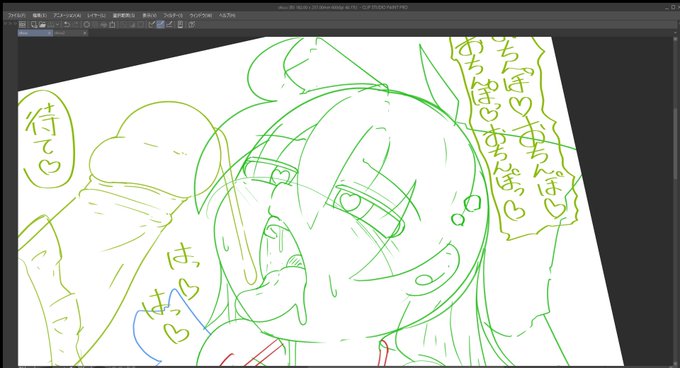Click the Open file folder icon
This screenshot has height=368, width=680.
(42, 25)
